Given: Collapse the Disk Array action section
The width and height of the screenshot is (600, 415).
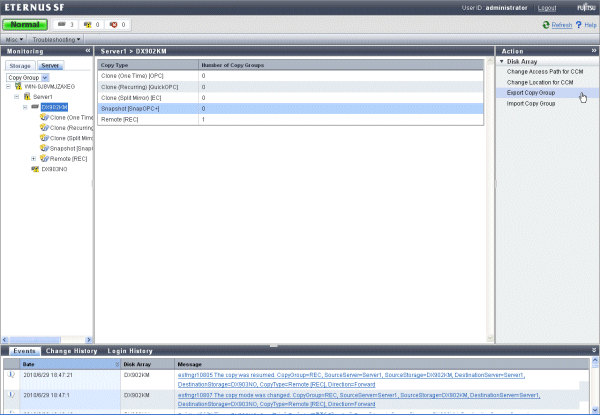Looking at the screenshot, I should pyautogui.click(x=502, y=61).
